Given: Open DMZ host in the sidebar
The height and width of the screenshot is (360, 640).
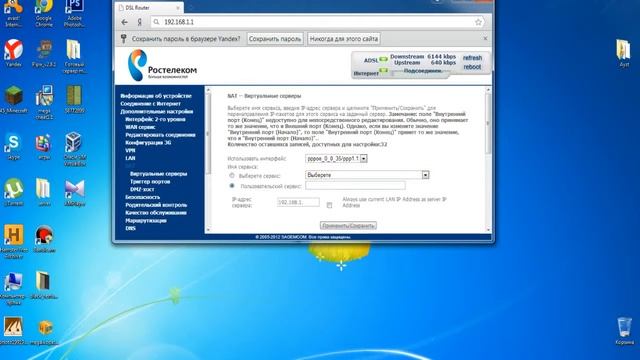Looking at the screenshot, I should coord(142,189).
